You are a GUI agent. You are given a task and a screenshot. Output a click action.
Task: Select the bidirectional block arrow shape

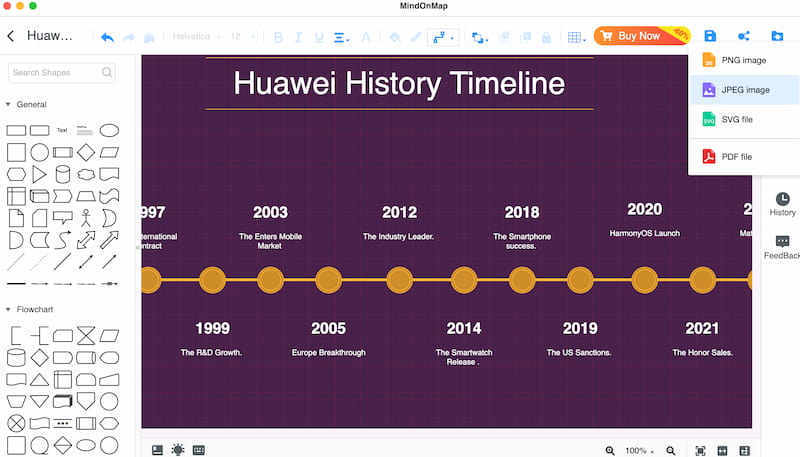click(86, 240)
